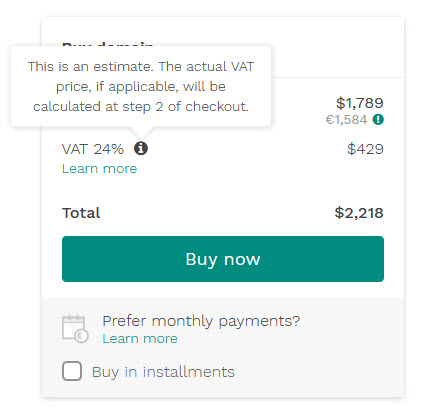Click the Buy now button

coord(223,259)
